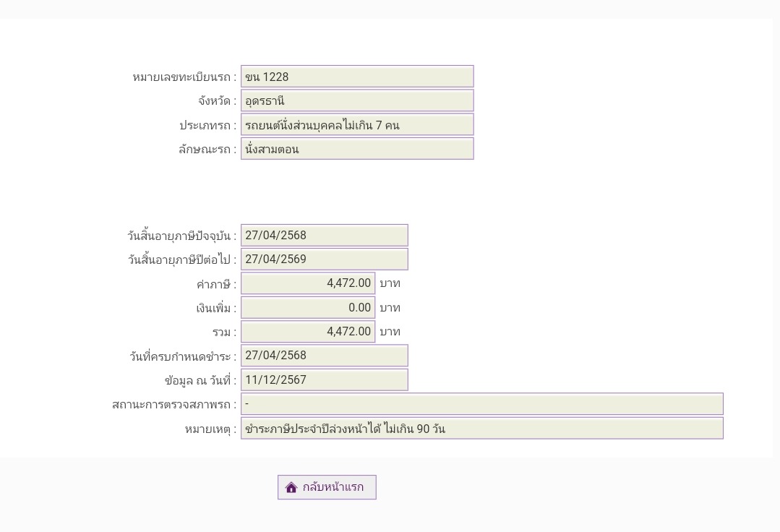
Task: Select the วันที่ครบกำหนดชำระ date field
Action: (324, 355)
